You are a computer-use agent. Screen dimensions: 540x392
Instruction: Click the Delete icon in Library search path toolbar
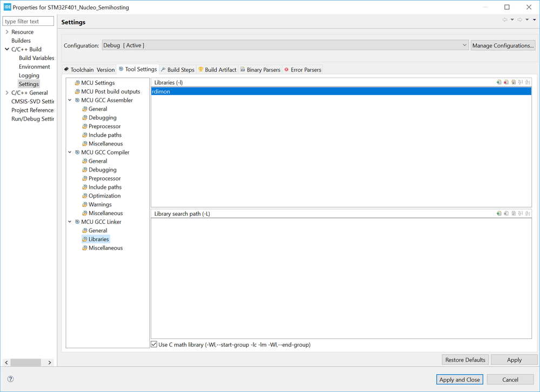(x=506, y=214)
